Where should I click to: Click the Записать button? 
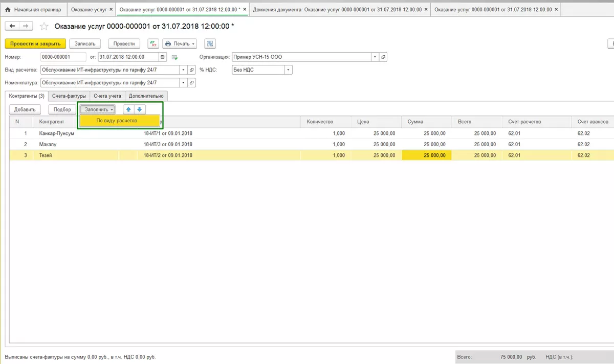tap(85, 44)
